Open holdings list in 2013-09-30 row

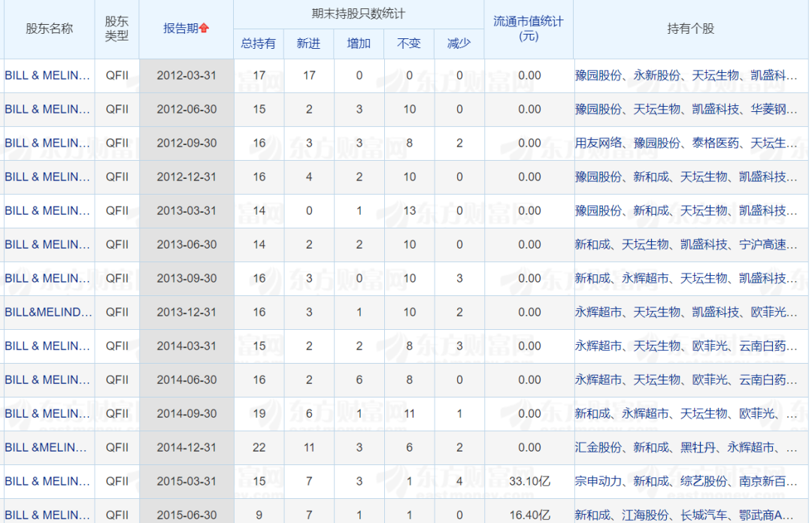[x=686, y=279]
